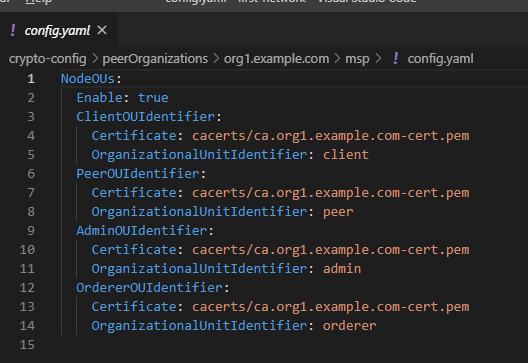The image size is (528, 363).
Task: Place cursor on empty line 15
Action: (293, 344)
